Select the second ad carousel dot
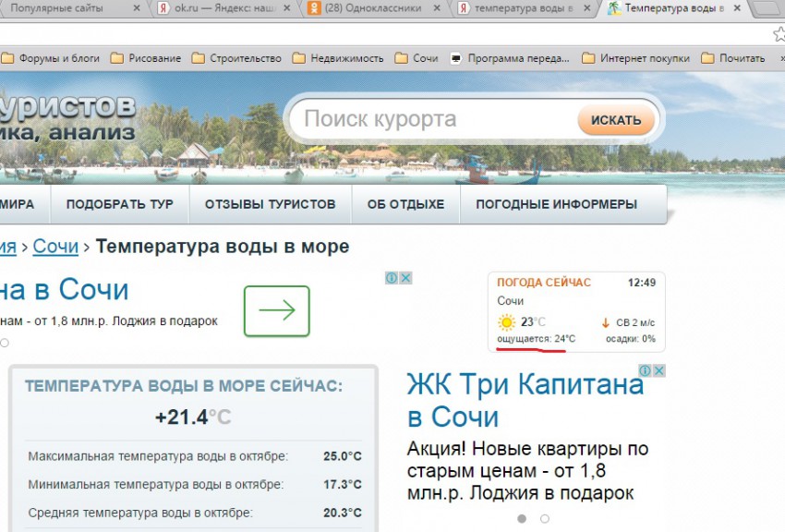This screenshot has width=785, height=532. [545, 519]
